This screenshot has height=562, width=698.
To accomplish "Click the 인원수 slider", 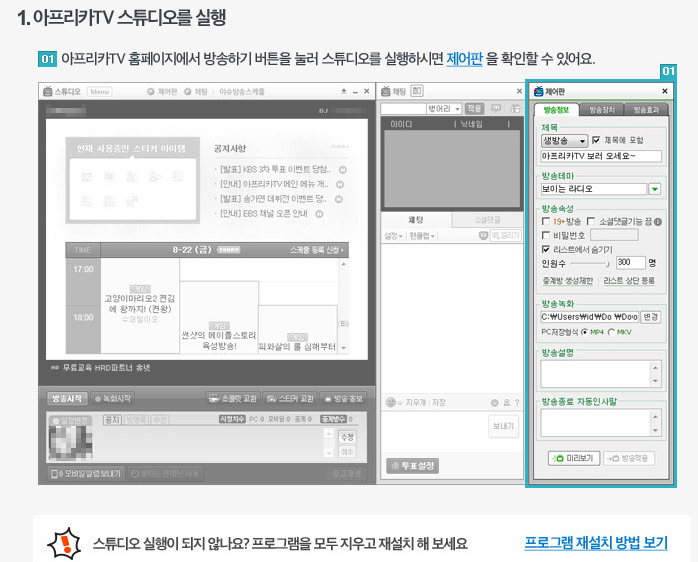I will (590, 264).
